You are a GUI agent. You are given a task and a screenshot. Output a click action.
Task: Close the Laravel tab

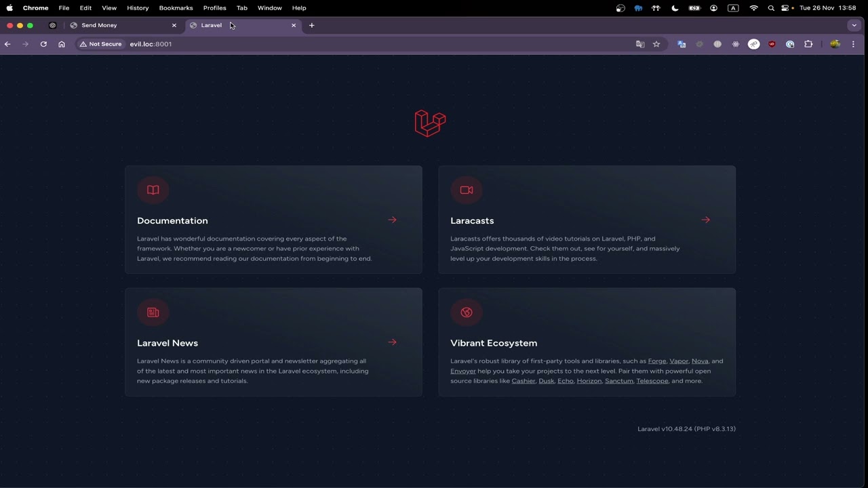(x=294, y=25)
